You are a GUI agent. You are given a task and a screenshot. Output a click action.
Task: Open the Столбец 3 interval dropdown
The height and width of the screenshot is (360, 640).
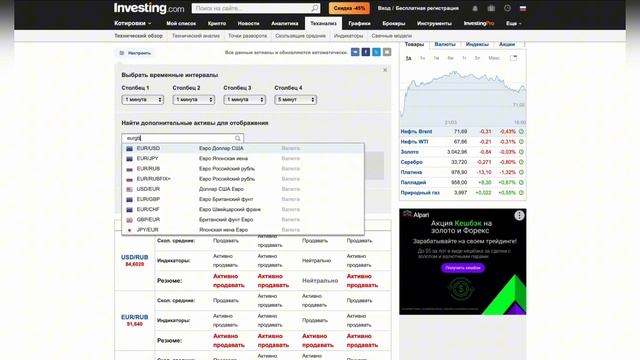point(244,100)
